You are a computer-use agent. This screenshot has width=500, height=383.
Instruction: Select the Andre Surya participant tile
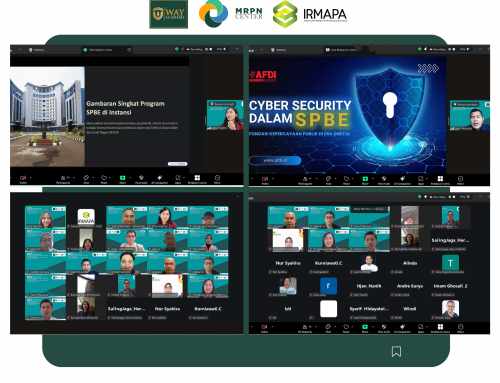click(410, 286)
